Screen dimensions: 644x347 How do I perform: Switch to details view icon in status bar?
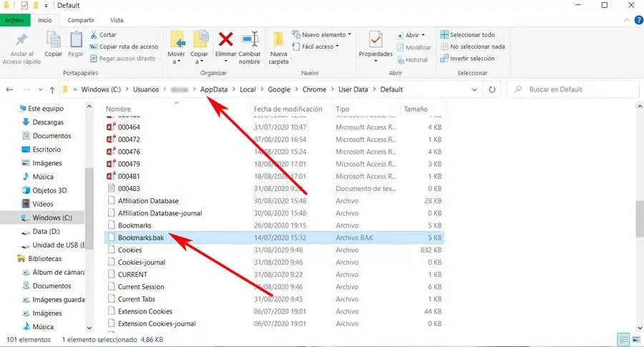tap(623, 340)
